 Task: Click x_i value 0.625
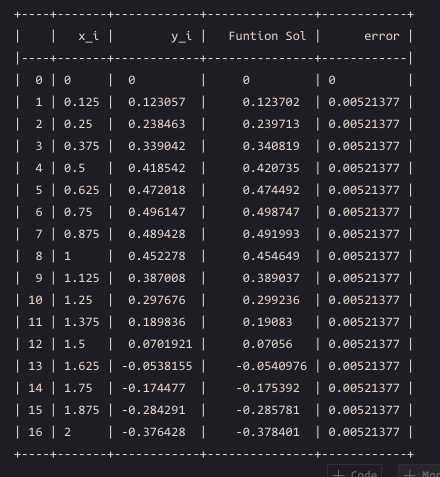[82, 190]
